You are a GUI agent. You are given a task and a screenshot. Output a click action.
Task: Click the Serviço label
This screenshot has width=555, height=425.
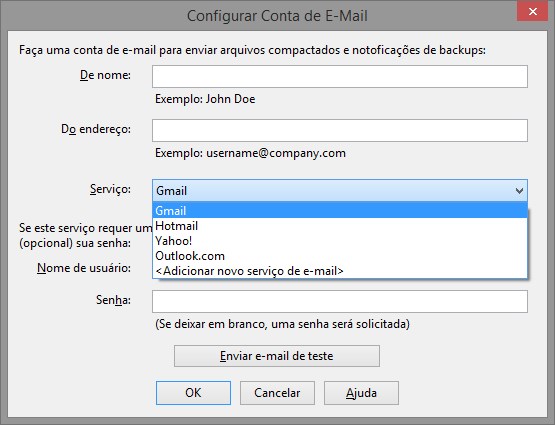coord(110,189)
